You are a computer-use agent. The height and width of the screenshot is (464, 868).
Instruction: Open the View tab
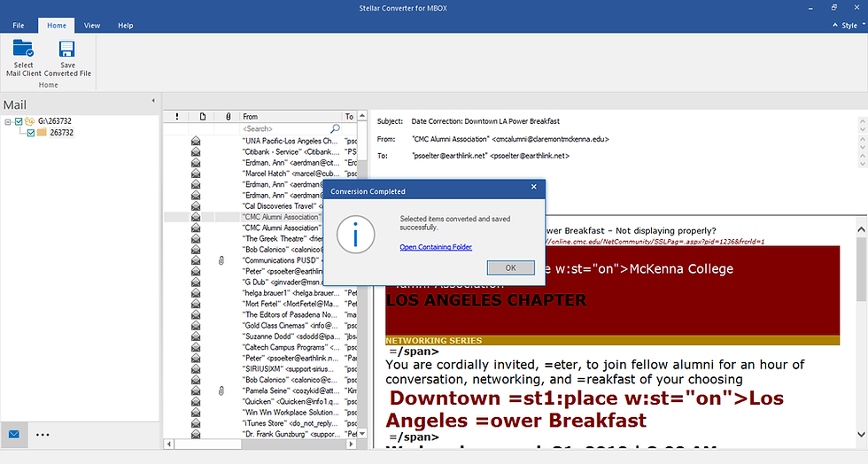coord(92,26)
